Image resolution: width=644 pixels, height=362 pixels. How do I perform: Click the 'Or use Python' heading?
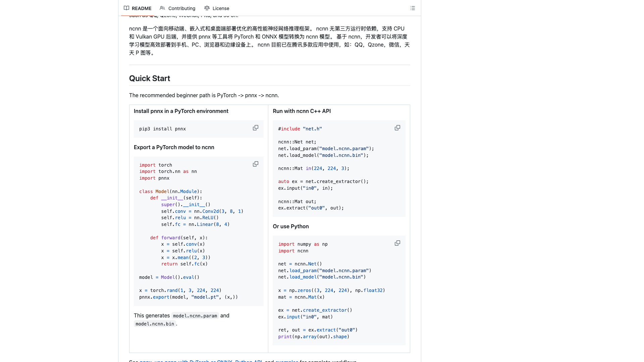(290, 226)
